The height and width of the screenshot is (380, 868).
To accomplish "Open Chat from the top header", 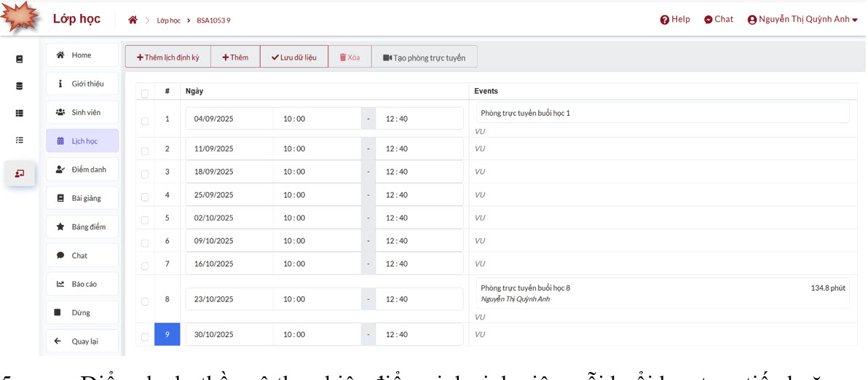I will (719, 20).
